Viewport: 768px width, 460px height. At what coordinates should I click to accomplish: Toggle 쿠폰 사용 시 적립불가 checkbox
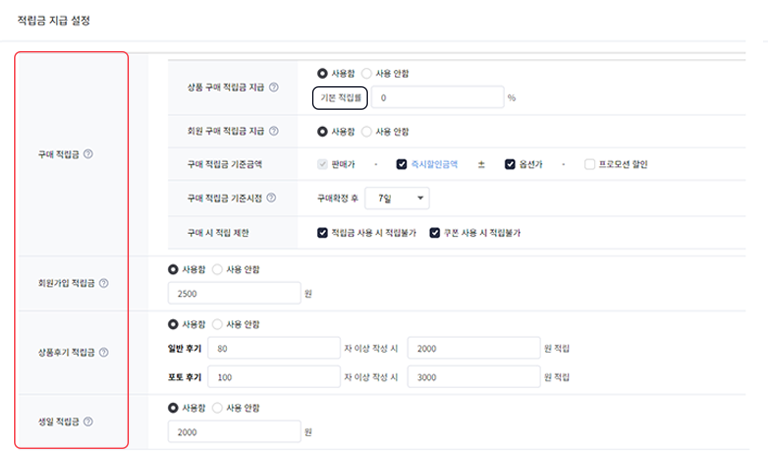(434, 233)
